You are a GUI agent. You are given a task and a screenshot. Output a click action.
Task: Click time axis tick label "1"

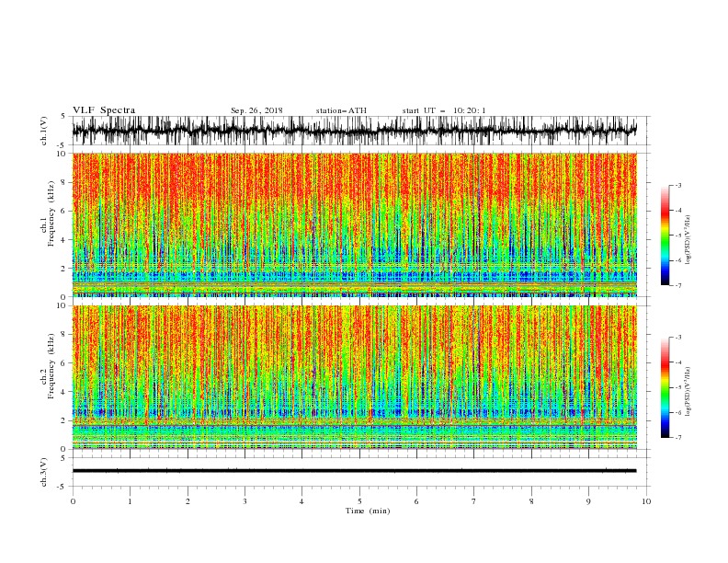130,501
